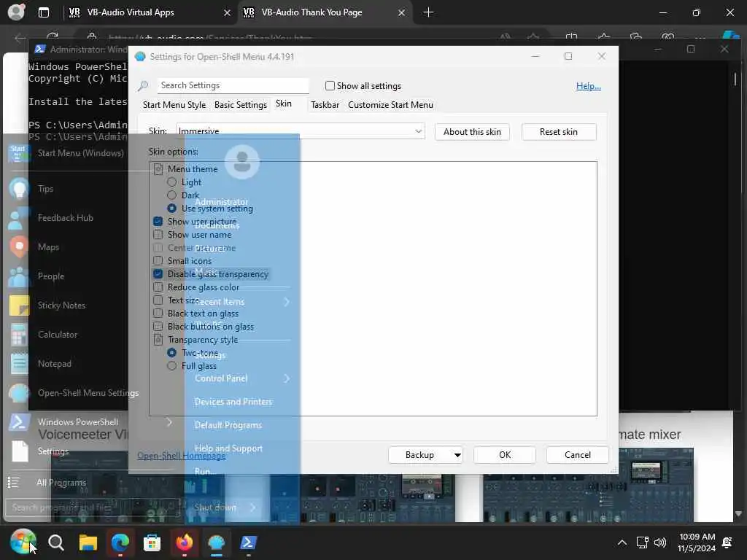Select the Light menu theme
Image resolution: width=747 pixels, height=560 pixels.
pyautogui.click(x=172, y=182)
